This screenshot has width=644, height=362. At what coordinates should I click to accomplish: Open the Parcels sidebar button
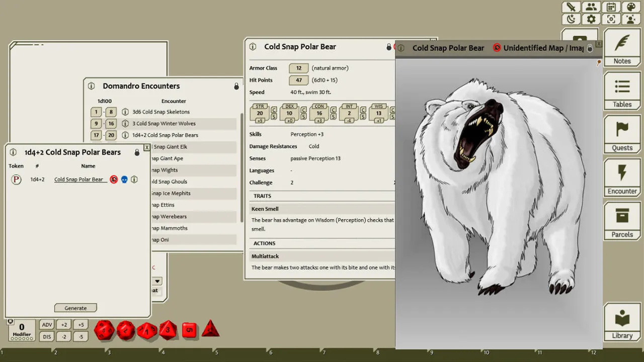tap(622, 220)
